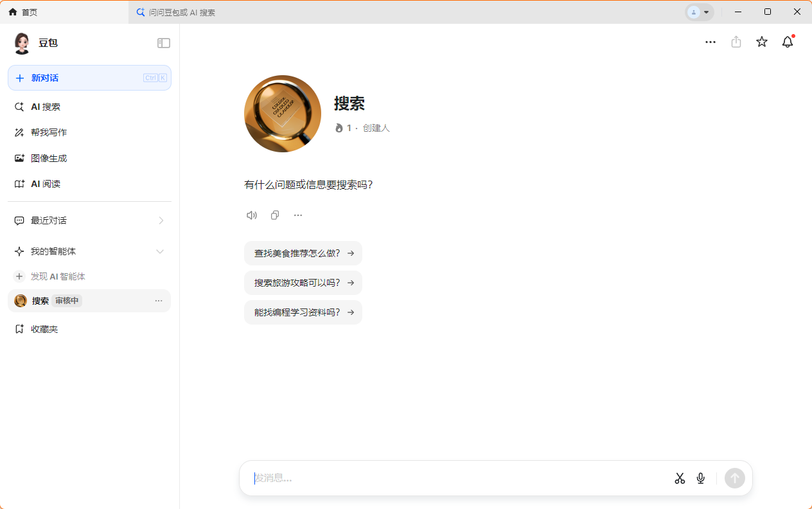The image size is (812, 509).
Task: Open notifications via the bell icon
Action: click(x=787, y=42)
